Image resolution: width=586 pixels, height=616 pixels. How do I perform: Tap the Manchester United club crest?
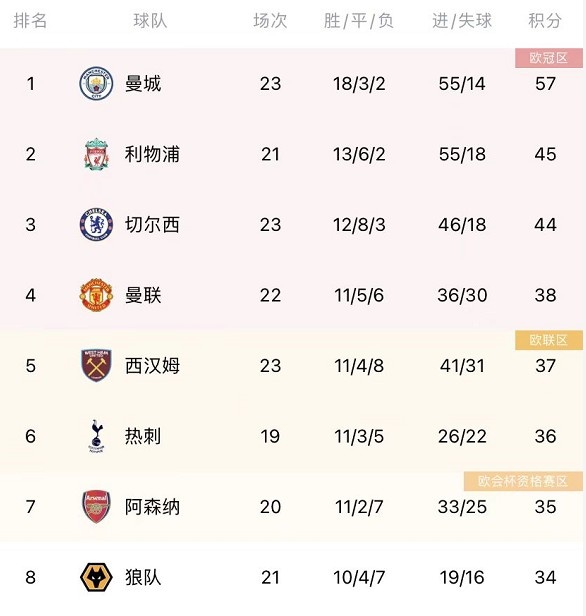coord(96,295)
